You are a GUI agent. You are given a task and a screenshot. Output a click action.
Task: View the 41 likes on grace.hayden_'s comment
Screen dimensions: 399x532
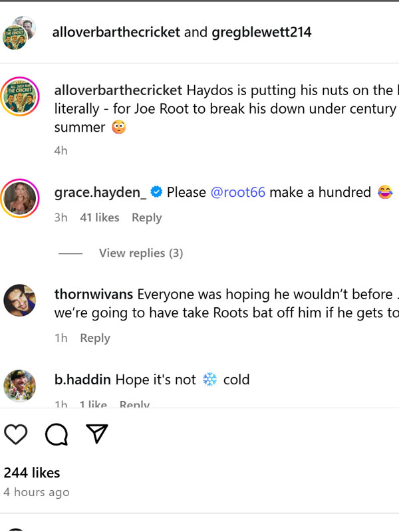pyautogui.click(x=100, y=217)
